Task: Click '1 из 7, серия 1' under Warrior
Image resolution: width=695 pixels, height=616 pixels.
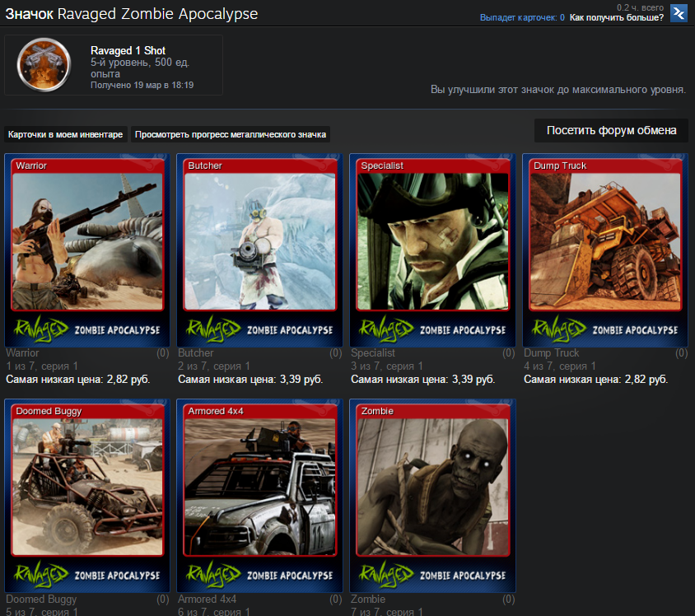Action: [42, 366]
